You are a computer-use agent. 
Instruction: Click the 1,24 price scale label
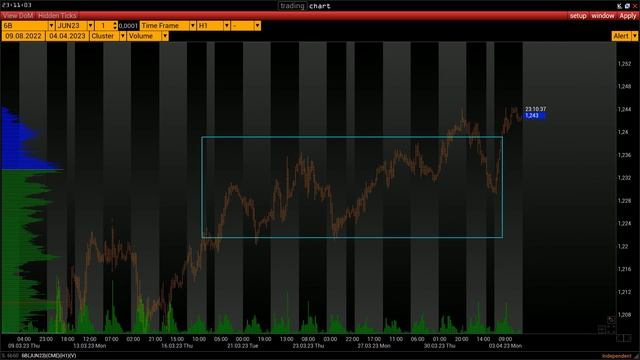[x=623, y=132]
